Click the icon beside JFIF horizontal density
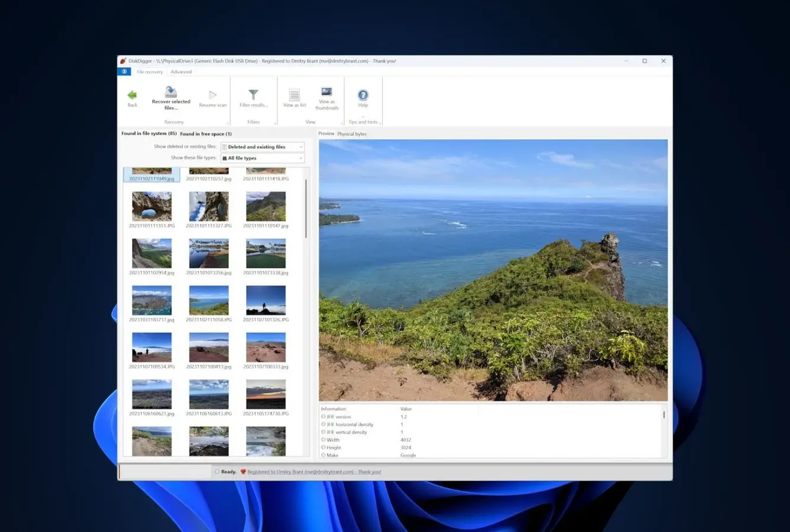 pyautogui.click(x=323, y=424)
